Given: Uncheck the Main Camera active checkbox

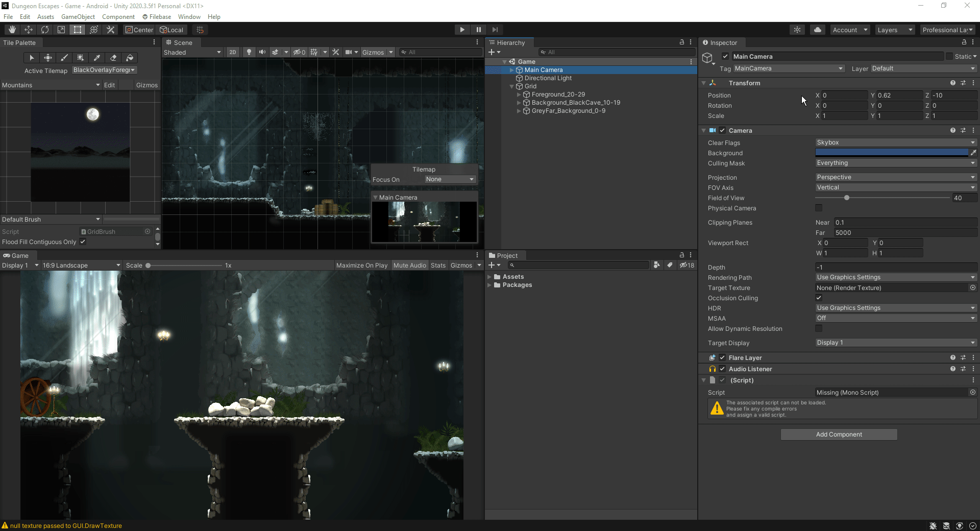Looking at the screenshot, I should pyautogui.click(x=725, y=57).
